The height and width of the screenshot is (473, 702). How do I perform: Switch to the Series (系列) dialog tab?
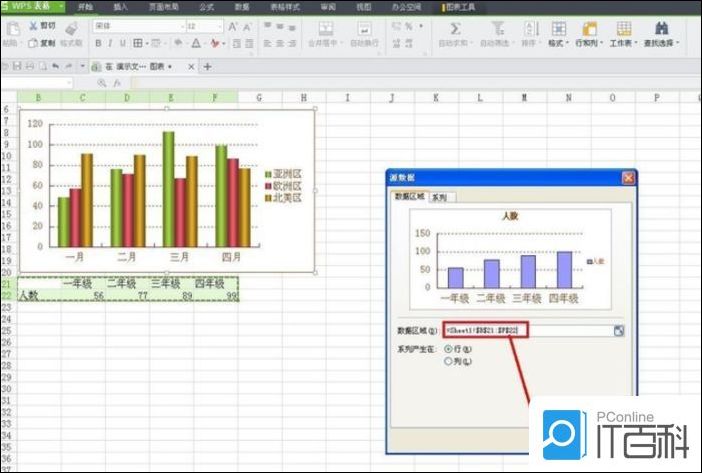(442, 197)
